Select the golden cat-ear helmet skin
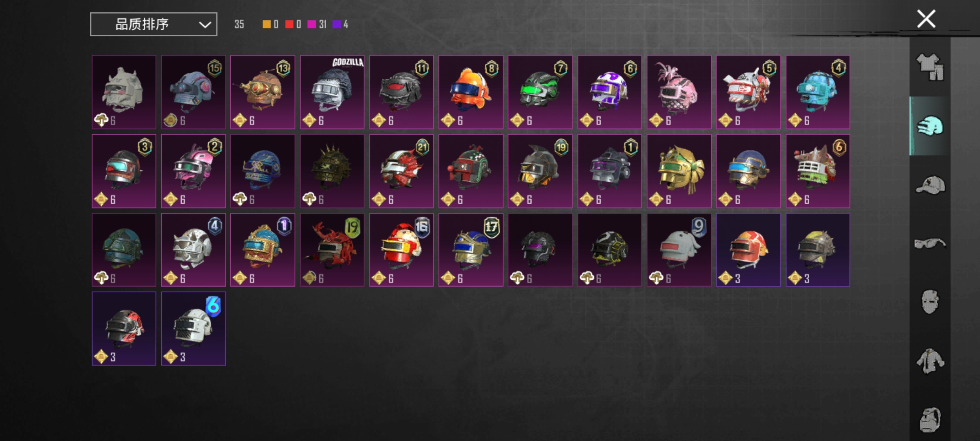The width and height of the screenshot is (980, 441). [679, 171]
